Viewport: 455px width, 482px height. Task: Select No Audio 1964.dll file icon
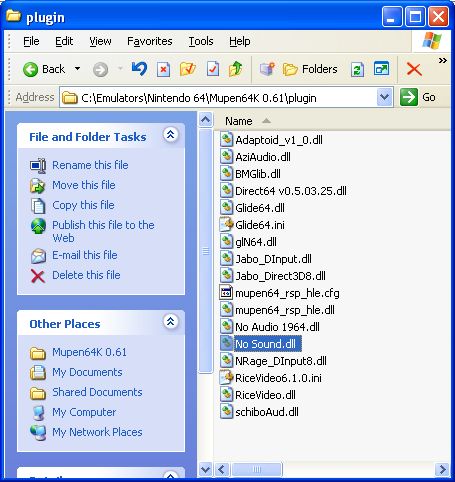click(x=226, y=327)
